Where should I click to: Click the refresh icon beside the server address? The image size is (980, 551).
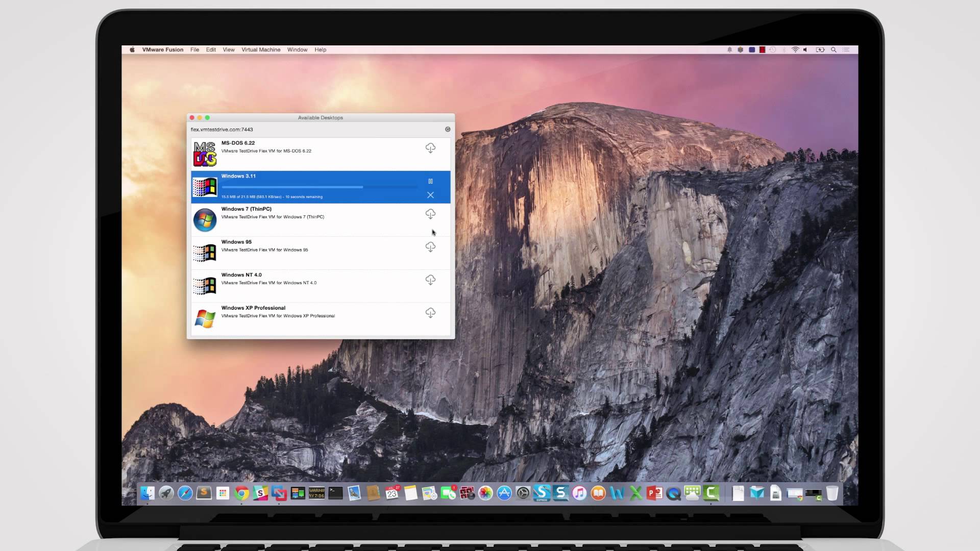tap(448, 130)
